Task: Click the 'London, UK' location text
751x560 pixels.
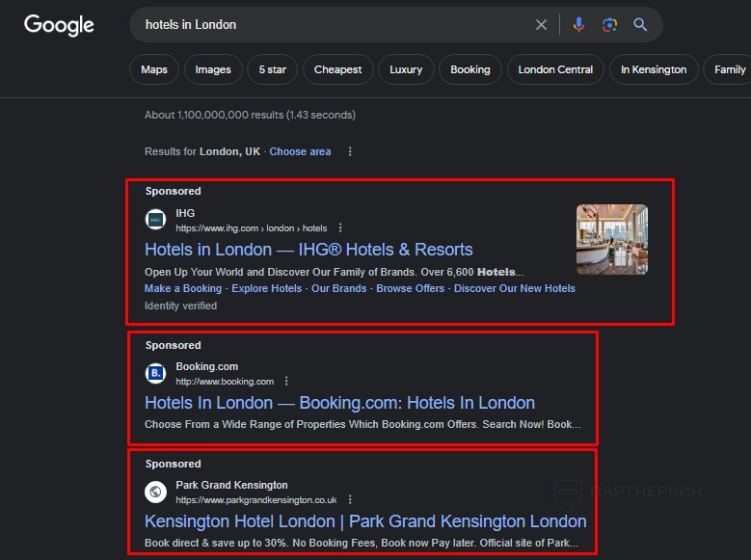Action: [229, 151]
